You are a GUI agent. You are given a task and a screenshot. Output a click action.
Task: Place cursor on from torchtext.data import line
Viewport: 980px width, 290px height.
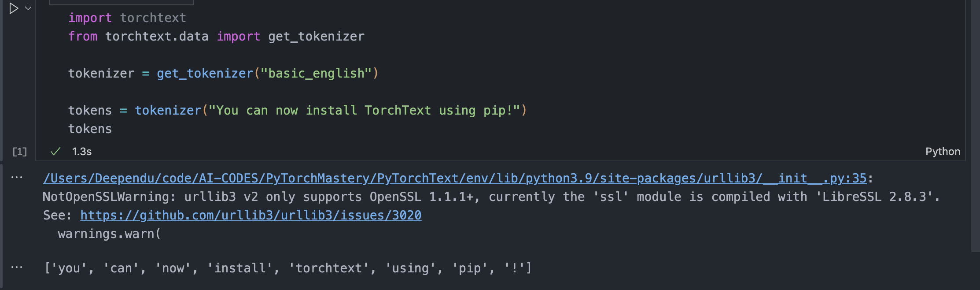coord(216,37)
